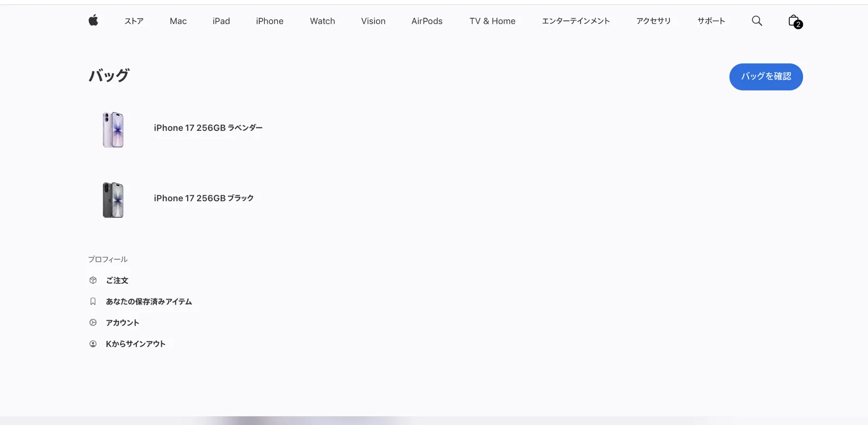Open iPhone 17 256GB ブラック link

tap(203, 198)
